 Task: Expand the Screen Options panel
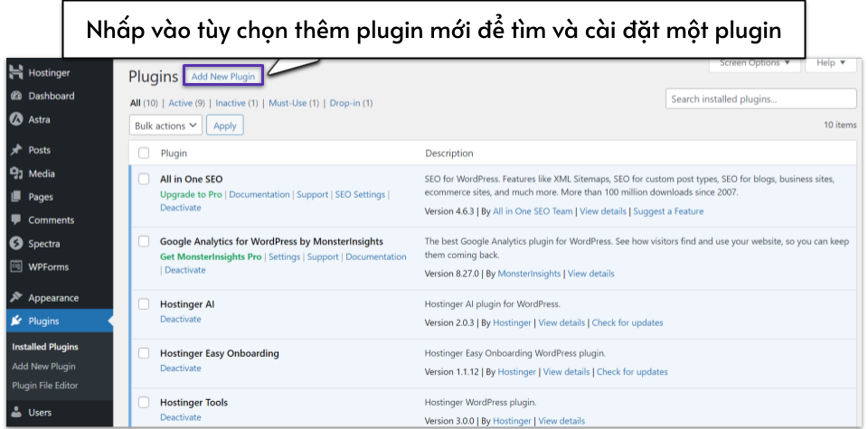[754, 63]
